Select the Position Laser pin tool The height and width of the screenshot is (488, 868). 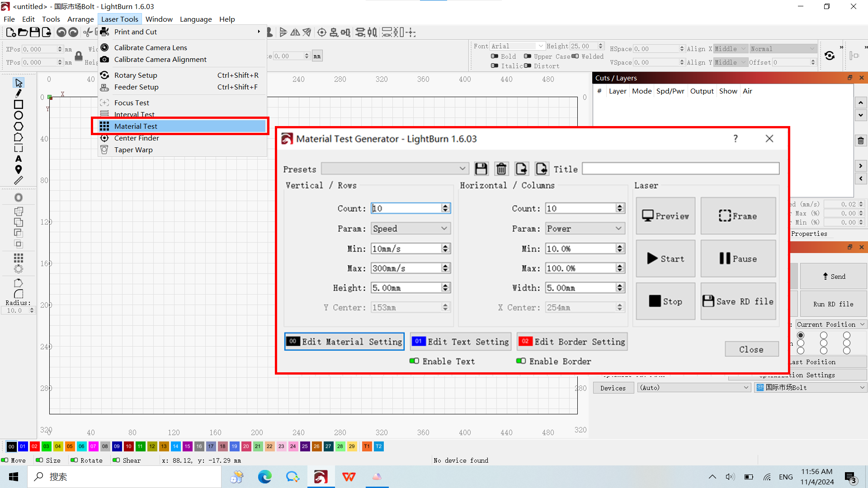click(x=19, y=169)
